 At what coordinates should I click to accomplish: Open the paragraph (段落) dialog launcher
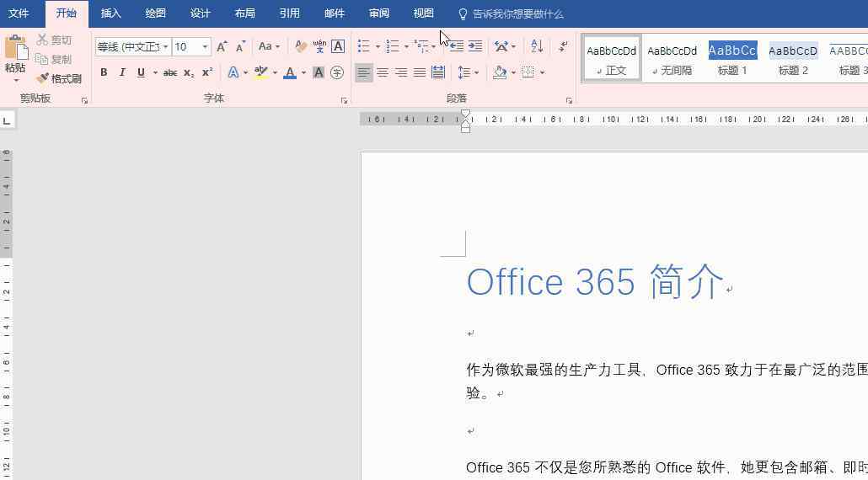[569, 101]
